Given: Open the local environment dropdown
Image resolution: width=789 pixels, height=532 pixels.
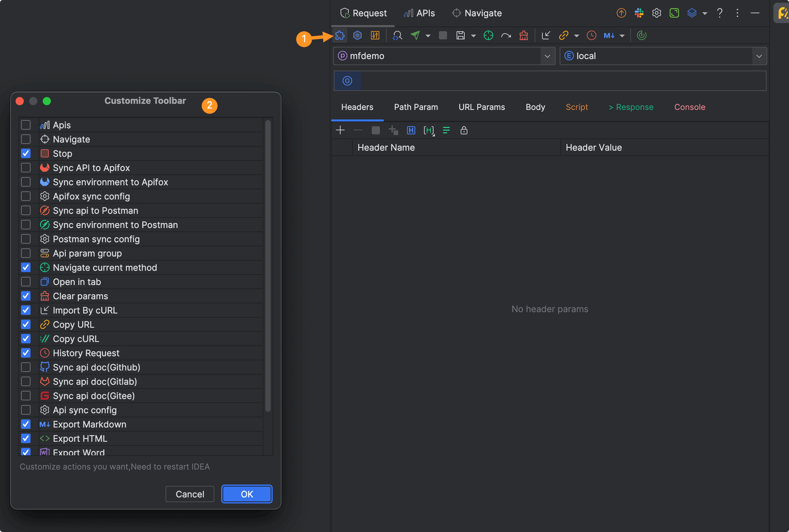Looking at the screenshot, I should tap(759, 56).
